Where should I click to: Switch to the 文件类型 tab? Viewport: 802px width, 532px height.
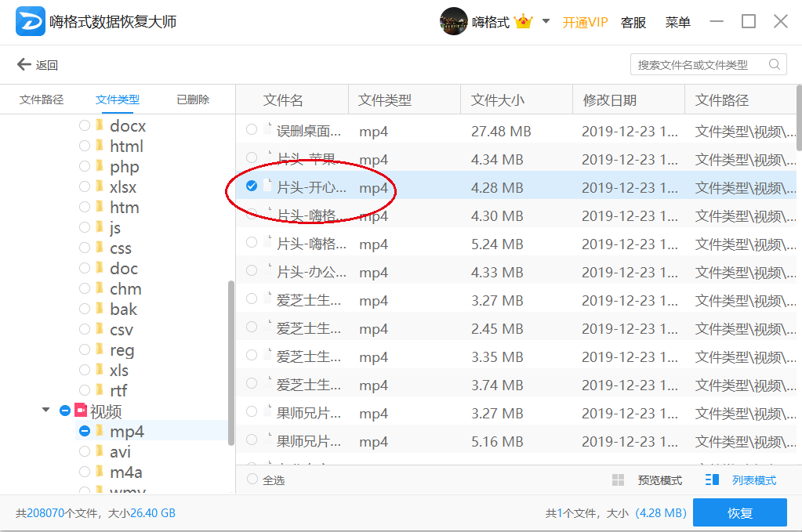coord(117,100)
